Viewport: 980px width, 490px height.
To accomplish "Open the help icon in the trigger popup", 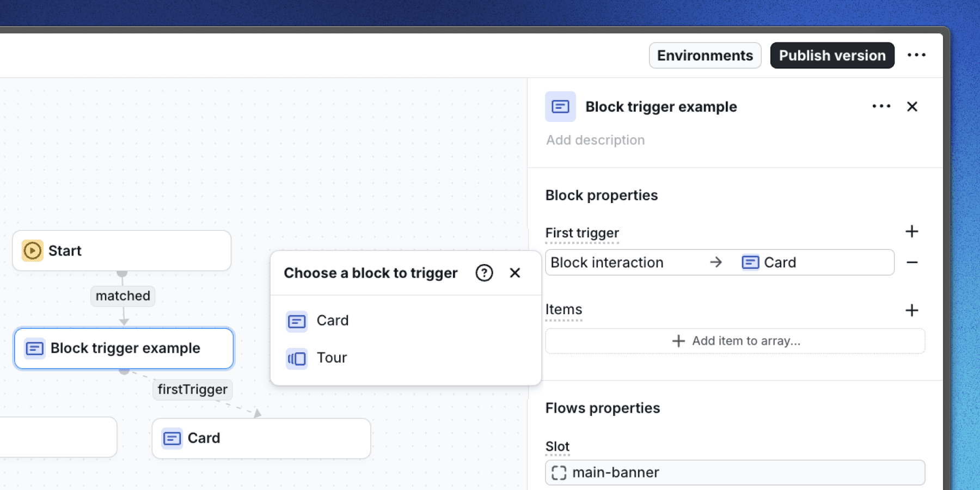I will (x=484, y=273).
